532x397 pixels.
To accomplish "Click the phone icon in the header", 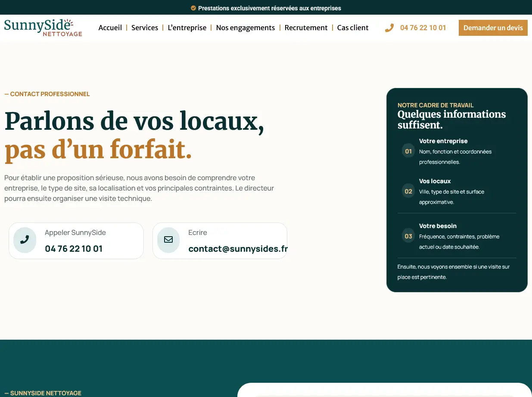I will pyautogui.click(x=389, y=28).
